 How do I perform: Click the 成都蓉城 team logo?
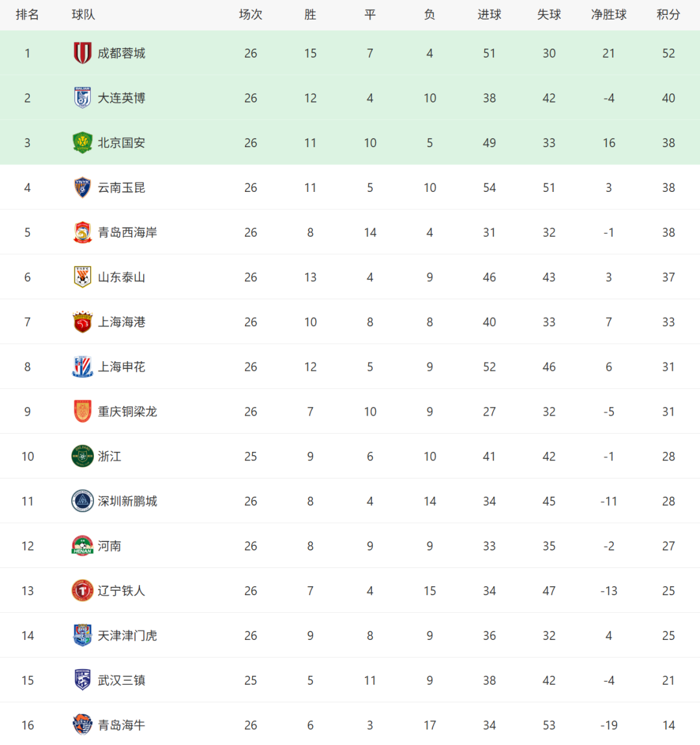tap(82, 53)
